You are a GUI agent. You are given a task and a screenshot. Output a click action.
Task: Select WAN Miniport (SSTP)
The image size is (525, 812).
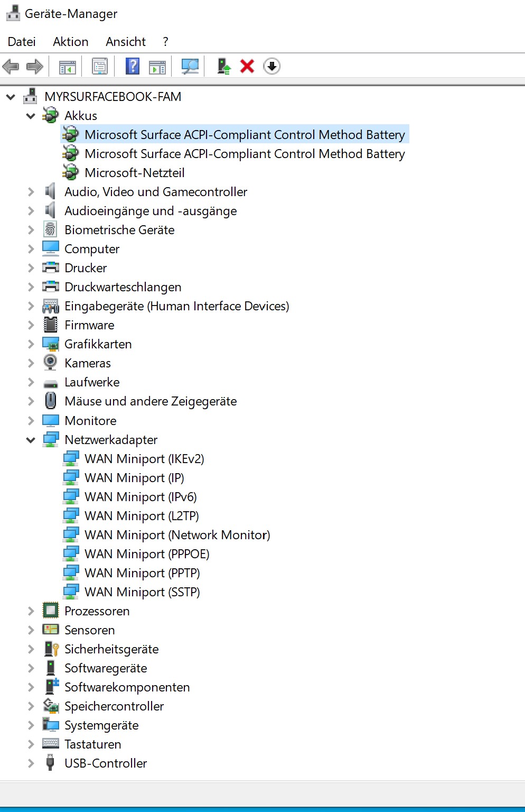point(142,592)
